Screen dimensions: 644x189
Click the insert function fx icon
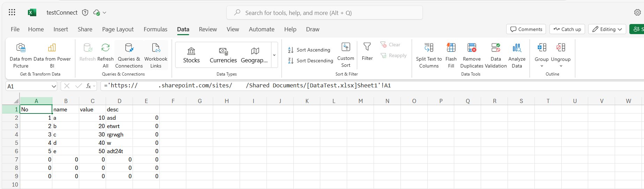click(x=89, y=86)
